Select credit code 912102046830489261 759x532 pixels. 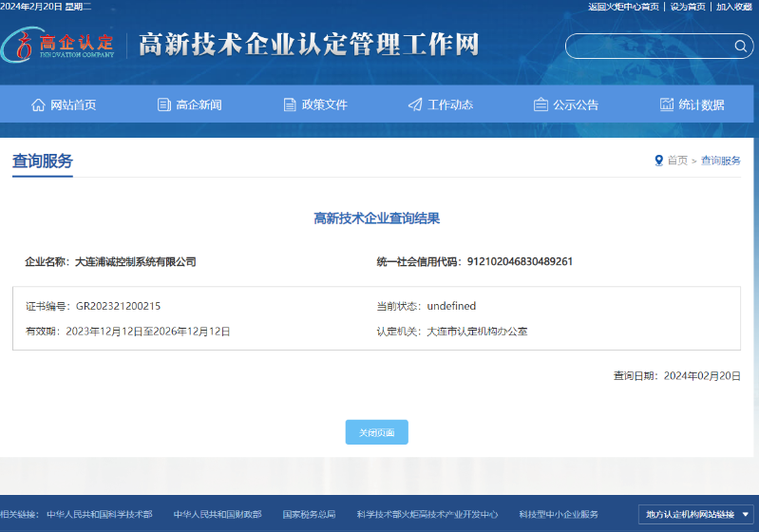(x=520, y=262)
